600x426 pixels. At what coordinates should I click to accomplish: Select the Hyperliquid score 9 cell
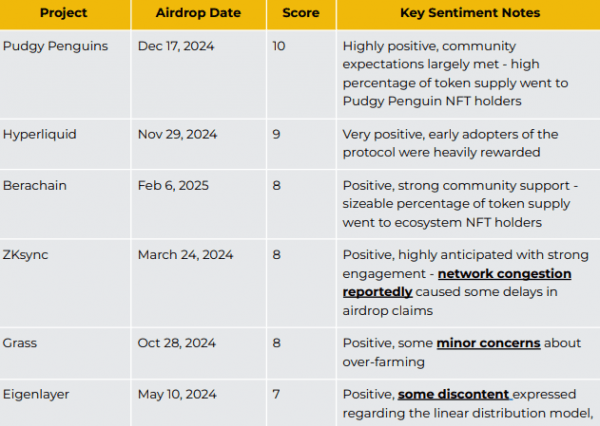pos(301,144)
